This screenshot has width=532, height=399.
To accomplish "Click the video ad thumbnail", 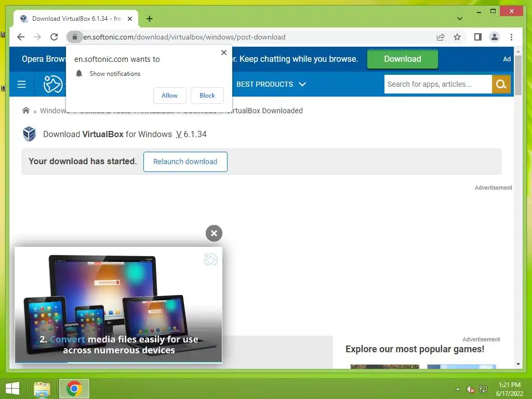I will coord(118,304).
